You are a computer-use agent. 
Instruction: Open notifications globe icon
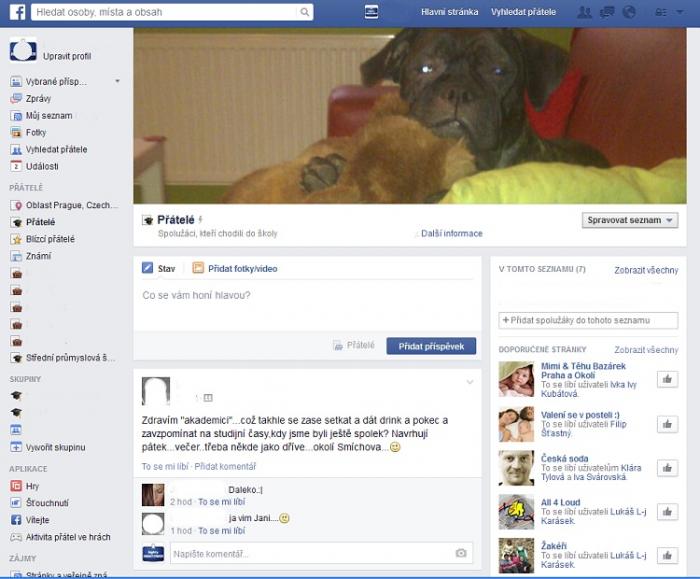[x=629, y=13]
